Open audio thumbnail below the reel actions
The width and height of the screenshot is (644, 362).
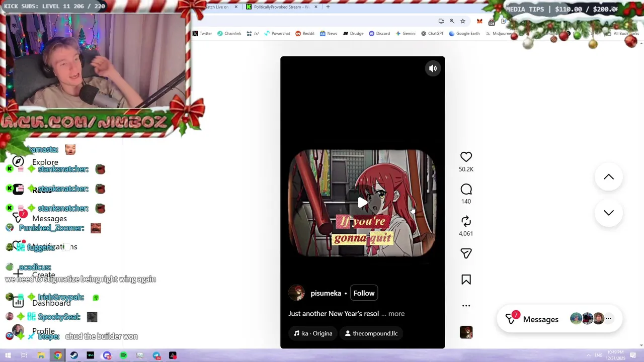click(466, 332)
